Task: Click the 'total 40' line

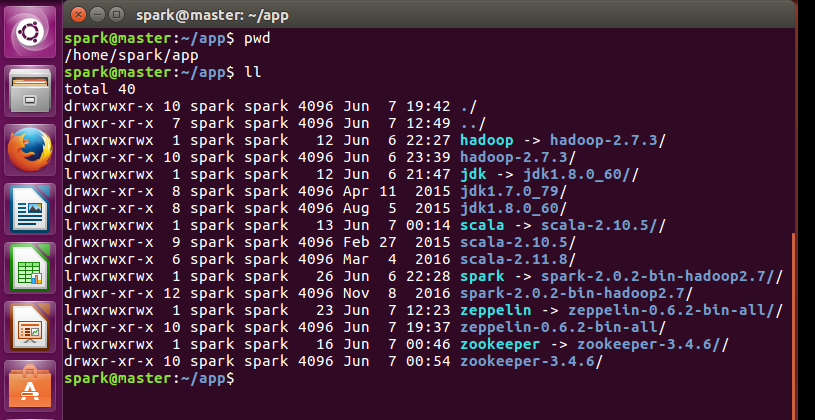Action: [100, 89]
